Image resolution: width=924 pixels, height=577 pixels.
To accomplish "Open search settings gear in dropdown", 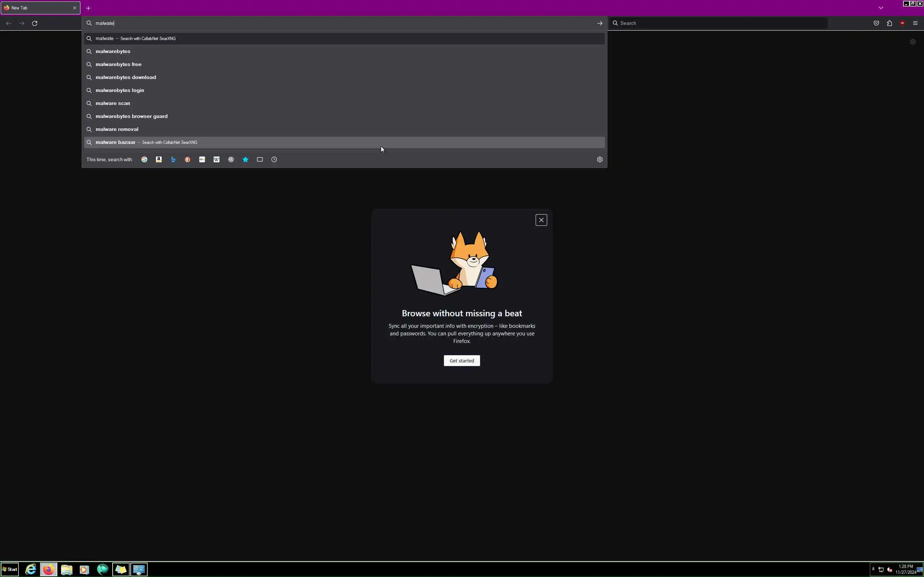I will tap(600, 159).
